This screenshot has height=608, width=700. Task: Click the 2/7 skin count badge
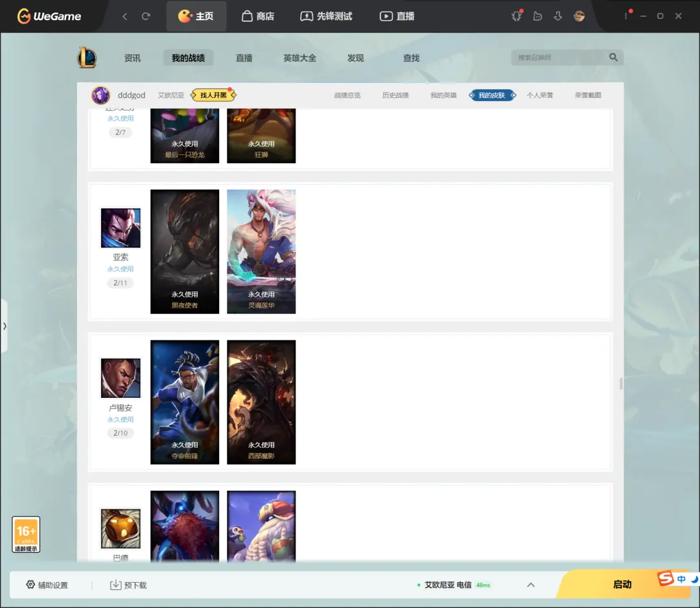pos(120,132)
